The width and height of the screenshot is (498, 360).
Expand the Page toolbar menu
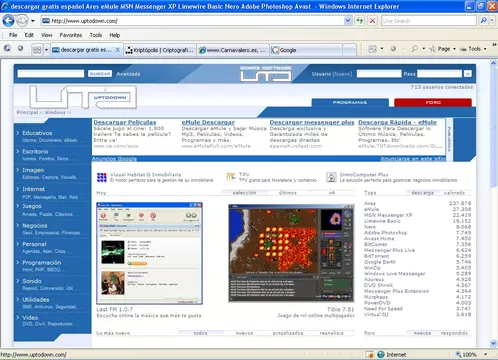coord(443,49)
